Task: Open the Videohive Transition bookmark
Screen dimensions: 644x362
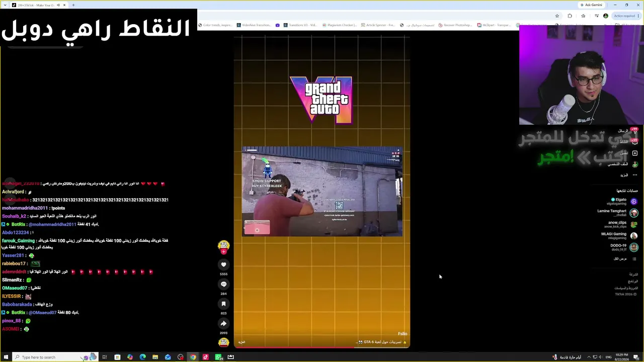Action: 254,25
